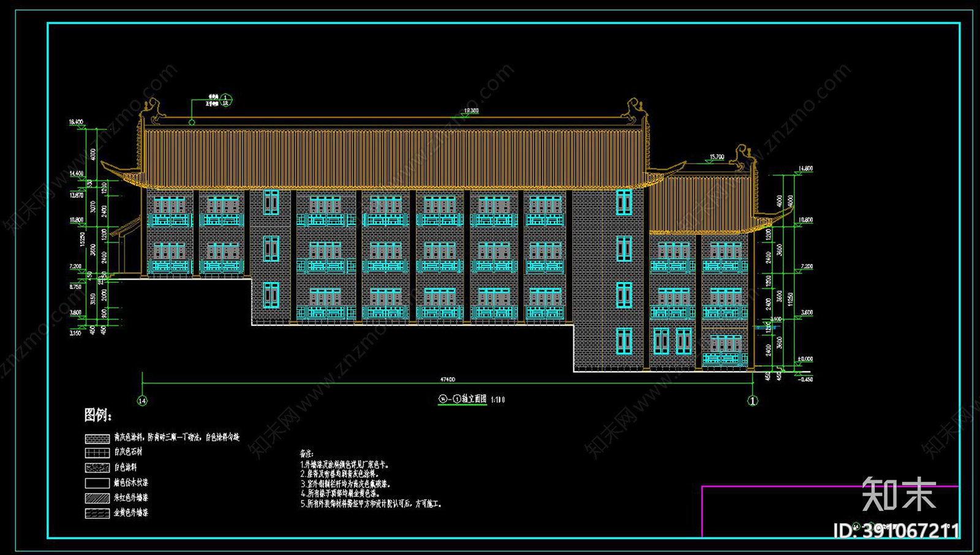Click the 14.600 elevation label

click(x=805, y=168)
